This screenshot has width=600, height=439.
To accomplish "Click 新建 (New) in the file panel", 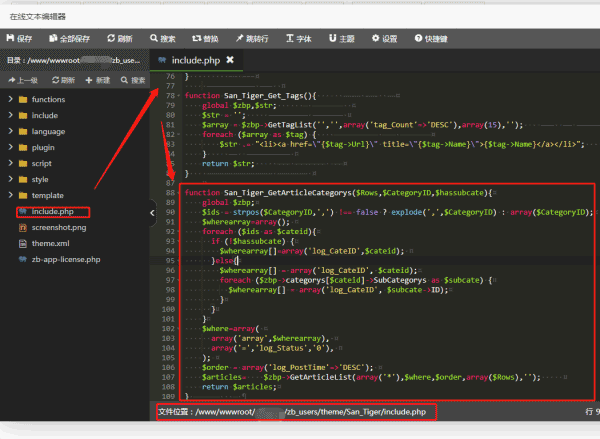I will point(97,79).
